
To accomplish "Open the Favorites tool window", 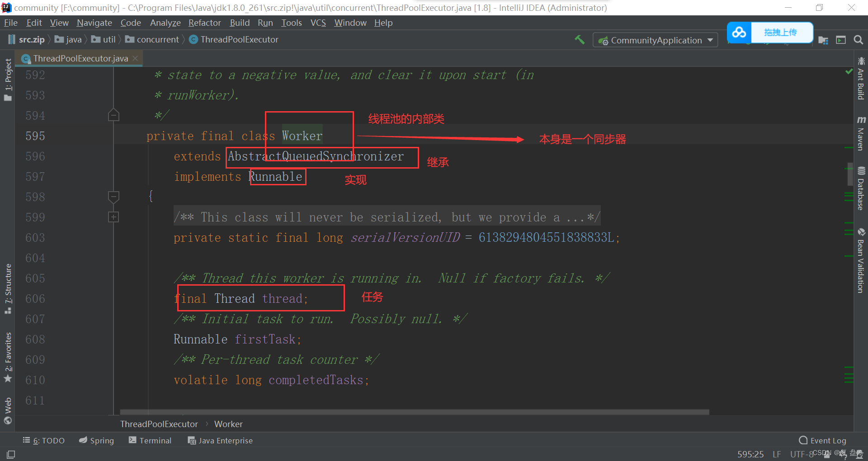I will click(x=8, y=357).
